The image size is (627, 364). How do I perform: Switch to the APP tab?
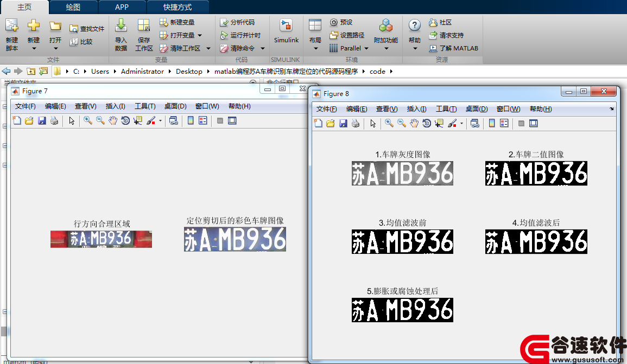122,7
